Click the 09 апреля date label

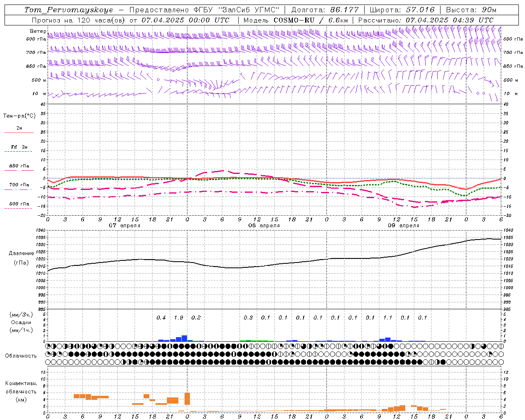(403, 226)
